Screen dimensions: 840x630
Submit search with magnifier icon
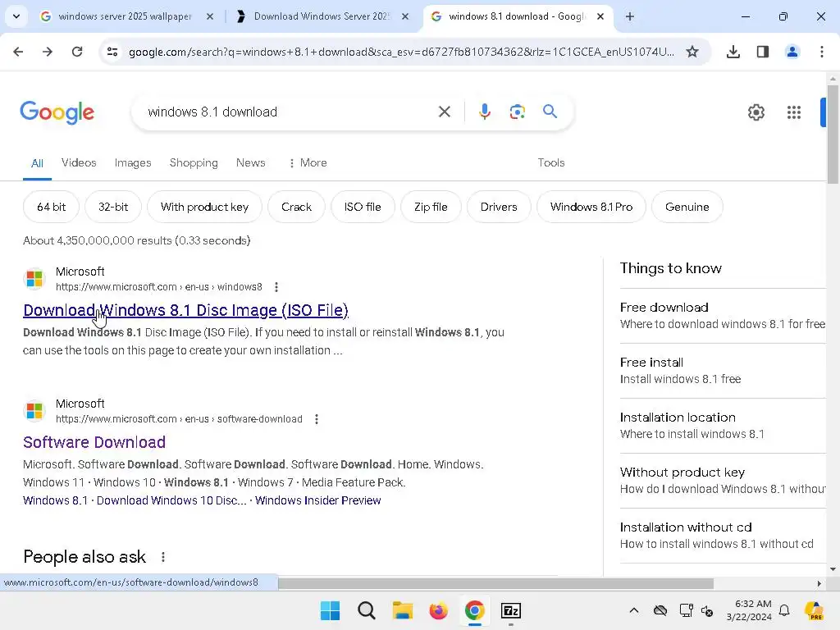[x=550, y=112]
